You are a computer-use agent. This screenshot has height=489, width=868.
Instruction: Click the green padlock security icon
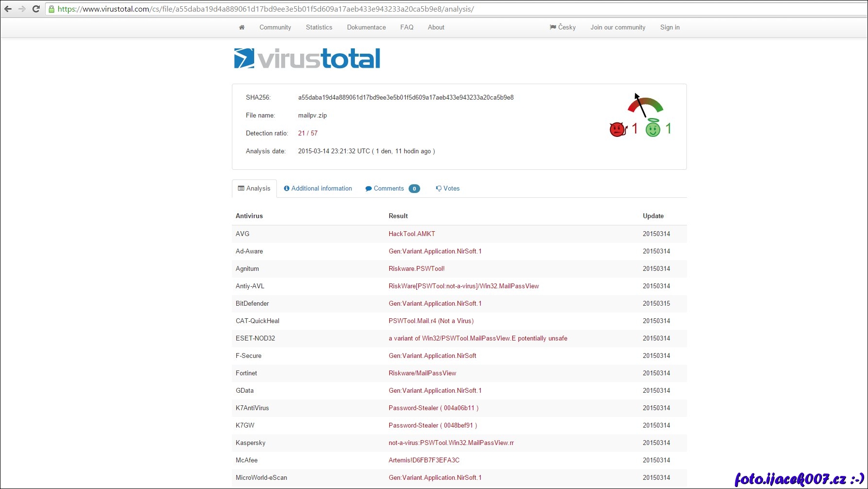coord(51,9)
